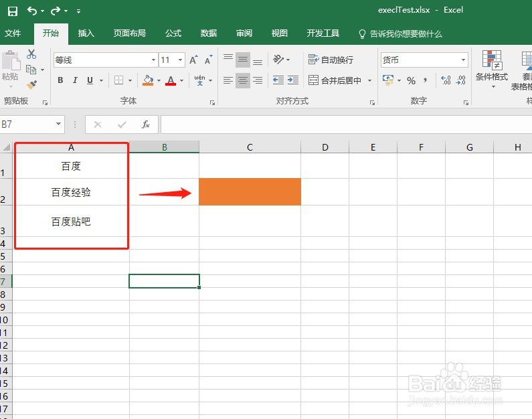Switch to the 公式 ribbon tab
Image resolution: width=532 pixels, height=419 pixels.
pyautogui.click(x=173, y=33)
